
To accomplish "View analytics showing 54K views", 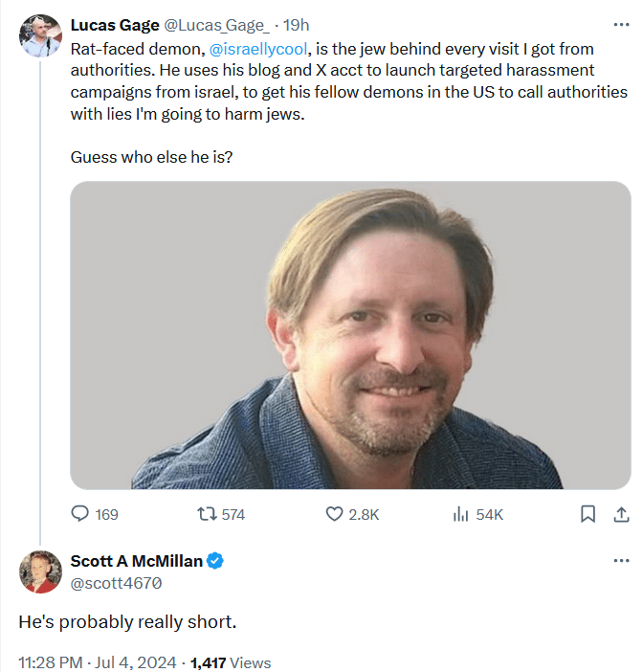I will pos(460,514).
